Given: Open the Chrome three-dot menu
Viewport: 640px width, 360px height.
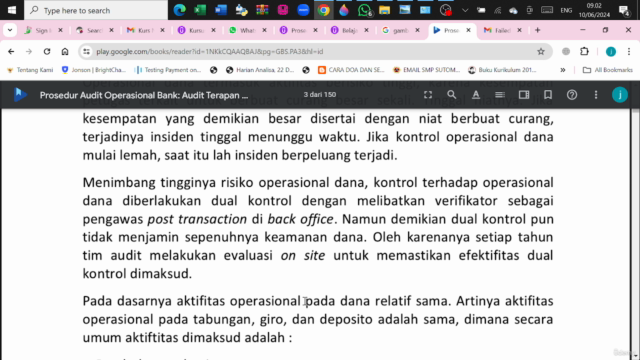Looking at the screenshot, I should click(x=629, y=51).
